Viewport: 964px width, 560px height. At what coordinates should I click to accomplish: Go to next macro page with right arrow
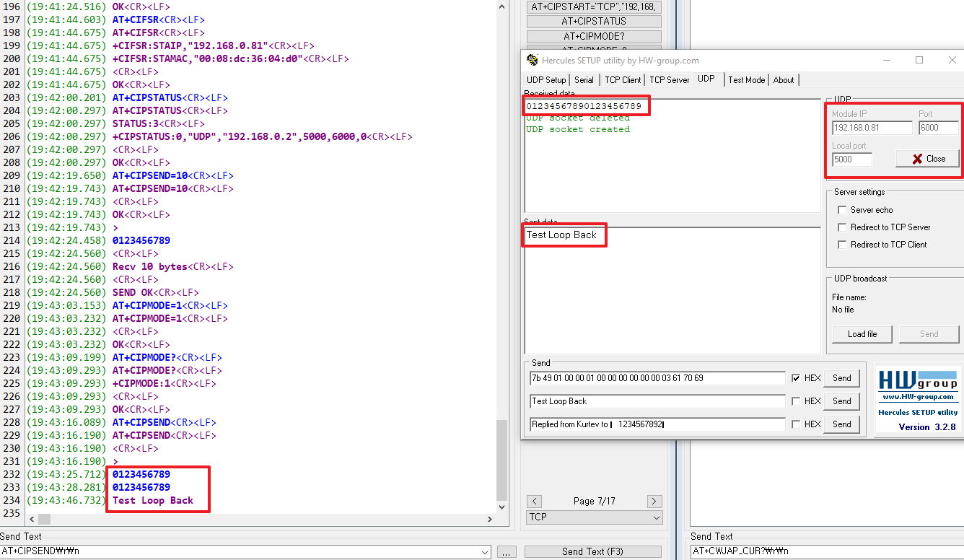654,501
